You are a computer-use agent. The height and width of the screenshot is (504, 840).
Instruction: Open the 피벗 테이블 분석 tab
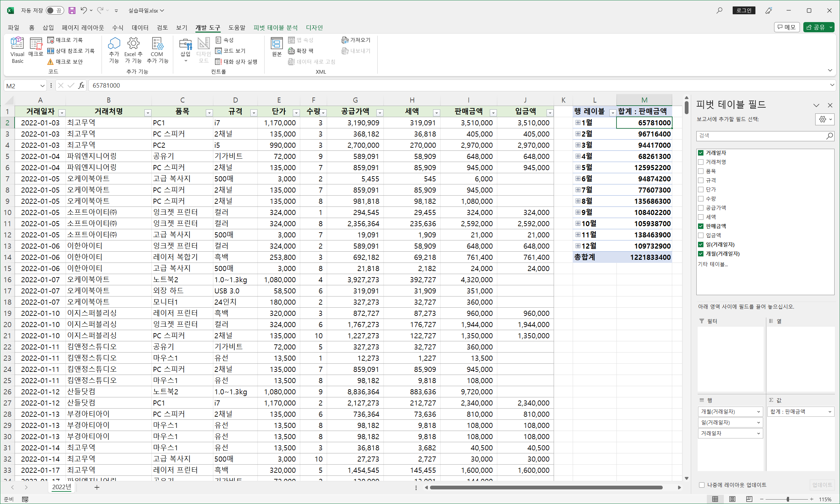[275, 28]
